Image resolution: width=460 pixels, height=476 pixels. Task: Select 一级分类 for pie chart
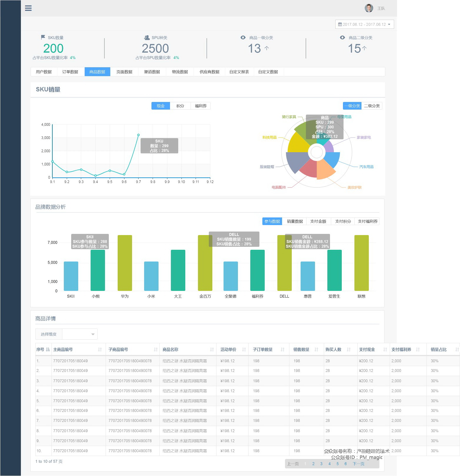tap(352, 106)
